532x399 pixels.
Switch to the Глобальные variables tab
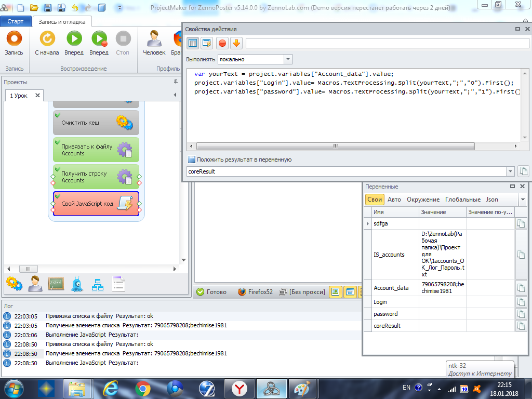(462, 199)
